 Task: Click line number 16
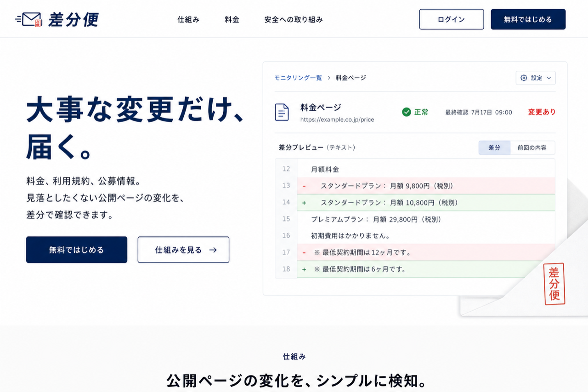(x=286, y=235)
